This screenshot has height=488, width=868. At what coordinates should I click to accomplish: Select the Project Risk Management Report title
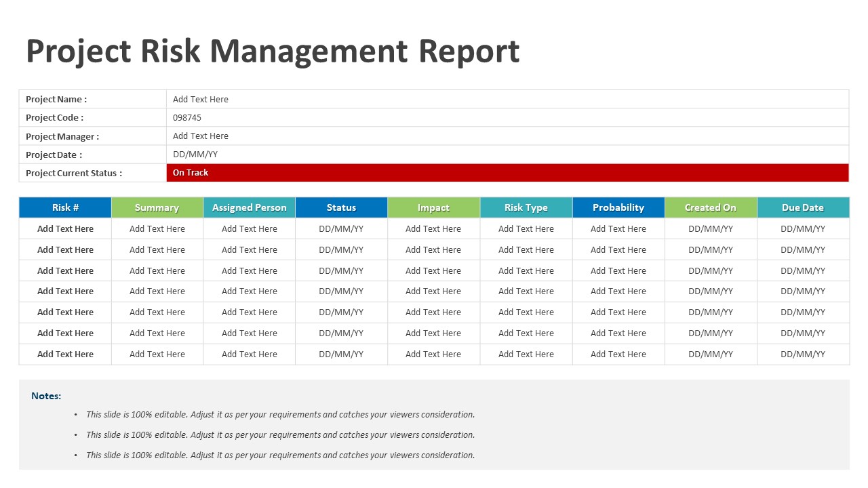point(273,52)
